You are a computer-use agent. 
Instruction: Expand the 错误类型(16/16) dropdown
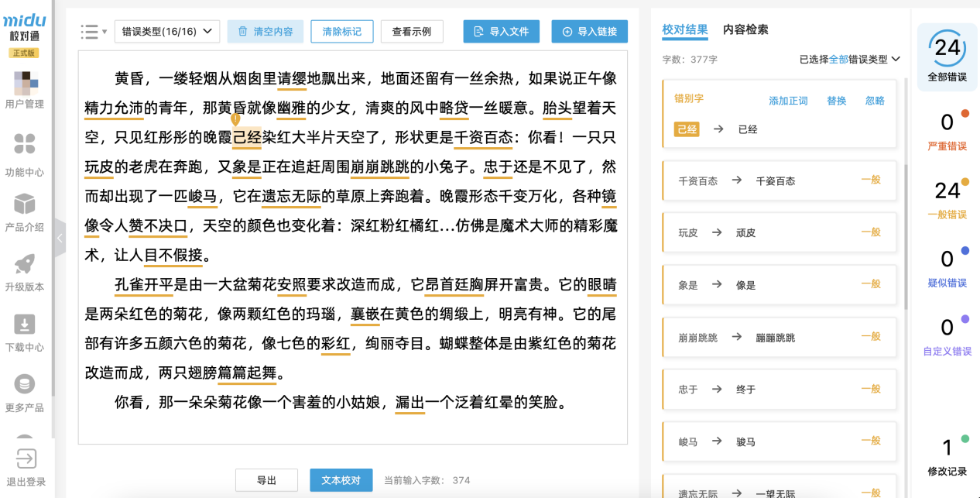[x=167, y=32]
